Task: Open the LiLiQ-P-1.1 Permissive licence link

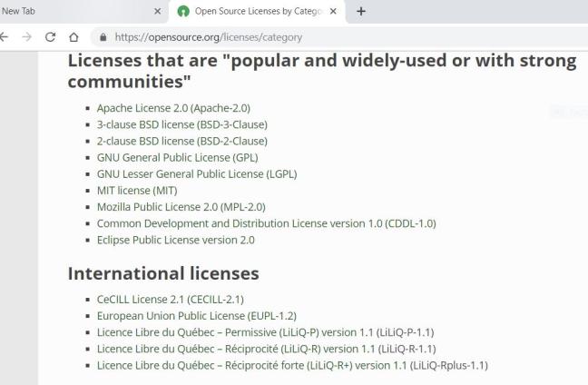Action: point(266,332)
